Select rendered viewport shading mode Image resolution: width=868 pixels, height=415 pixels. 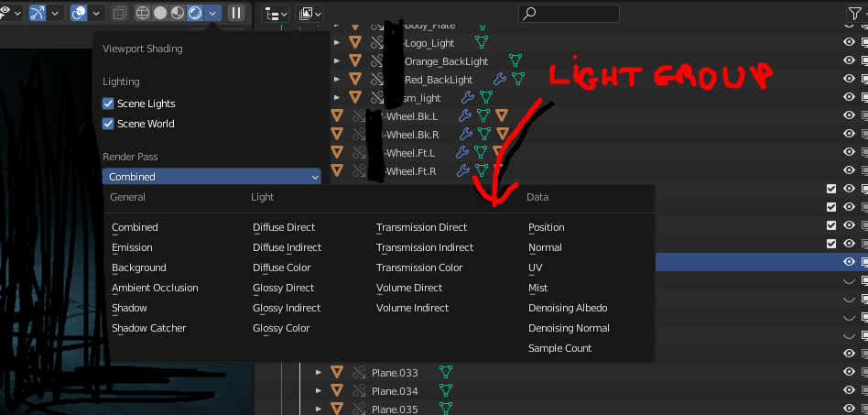[195, 13]
